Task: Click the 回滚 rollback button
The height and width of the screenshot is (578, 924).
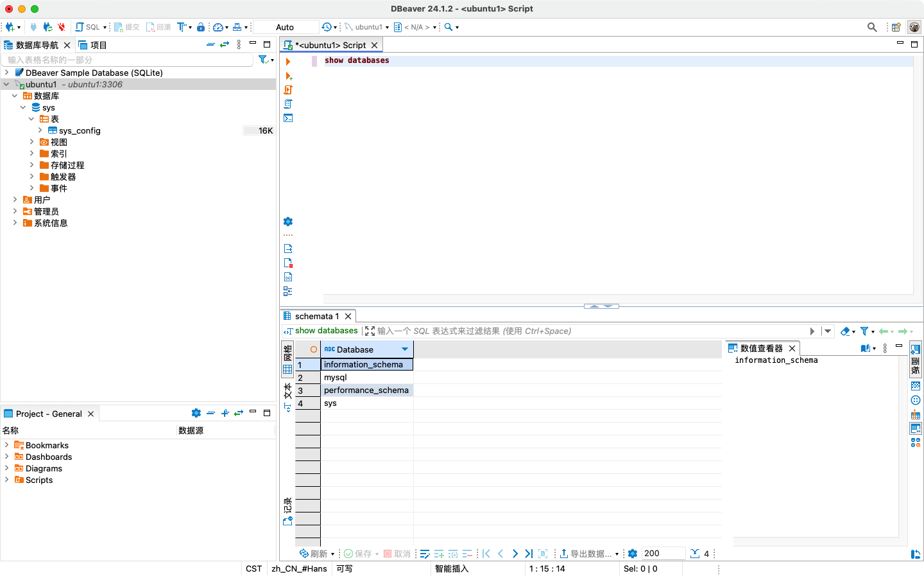Action: [158, 27]
